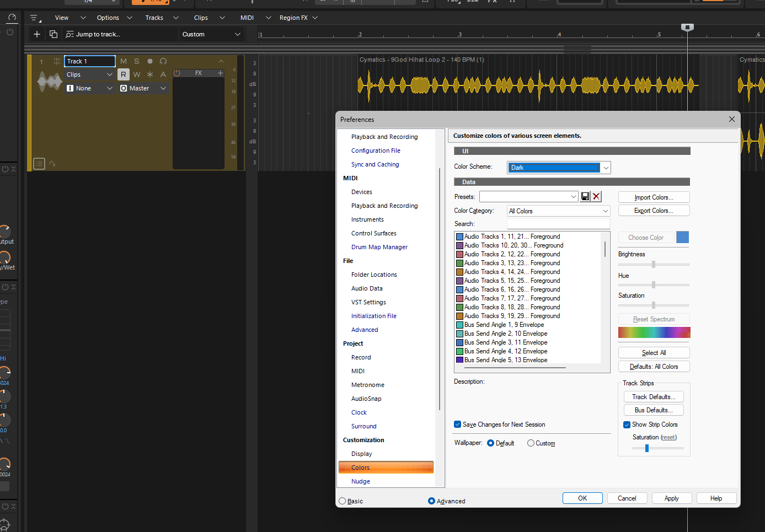Open Display preferences page
765x532 pixels.
pos(362,454)
